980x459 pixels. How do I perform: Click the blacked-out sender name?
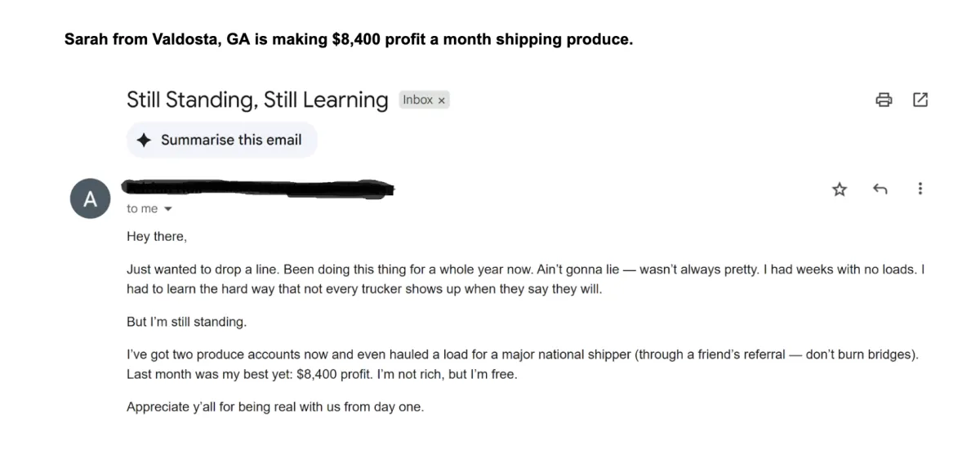[257, 188]
